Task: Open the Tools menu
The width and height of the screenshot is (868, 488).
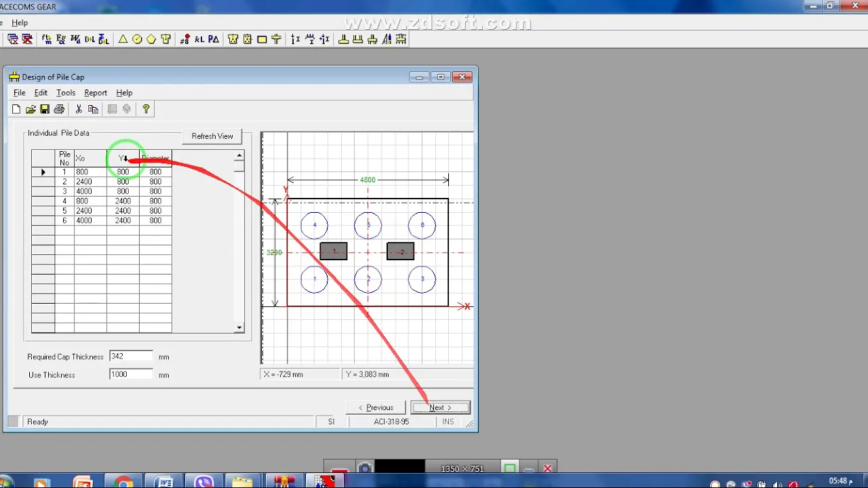Action: (x=66, y=93)
